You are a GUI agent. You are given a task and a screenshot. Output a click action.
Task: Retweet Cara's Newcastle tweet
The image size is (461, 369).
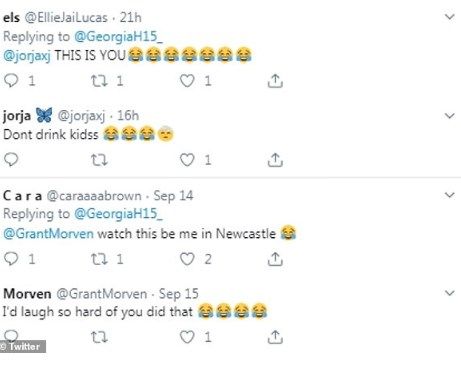99,259
